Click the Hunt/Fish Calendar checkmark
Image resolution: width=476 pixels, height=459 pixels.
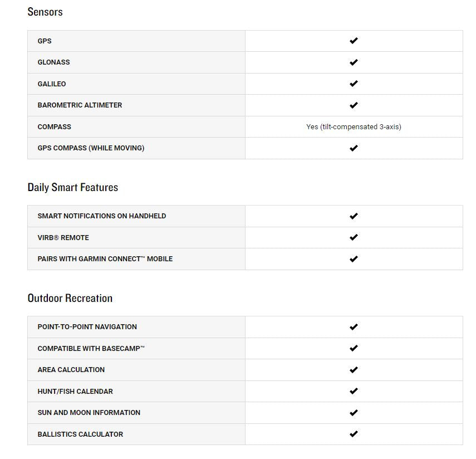(x=354, y=391)
